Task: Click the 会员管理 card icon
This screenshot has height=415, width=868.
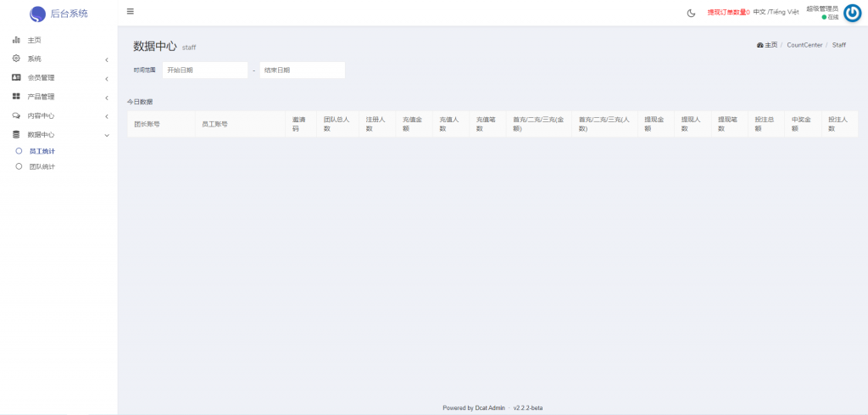Action: [16, 77]
